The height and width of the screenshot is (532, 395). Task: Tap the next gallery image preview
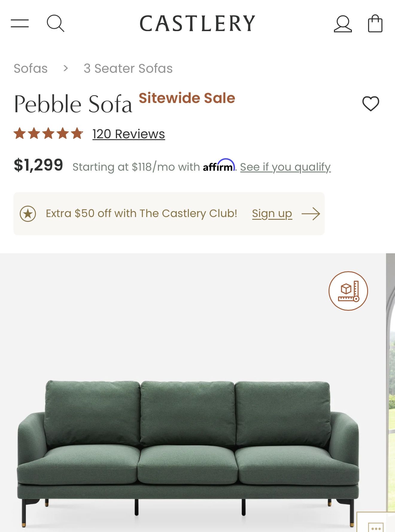[x=391, y=389]
